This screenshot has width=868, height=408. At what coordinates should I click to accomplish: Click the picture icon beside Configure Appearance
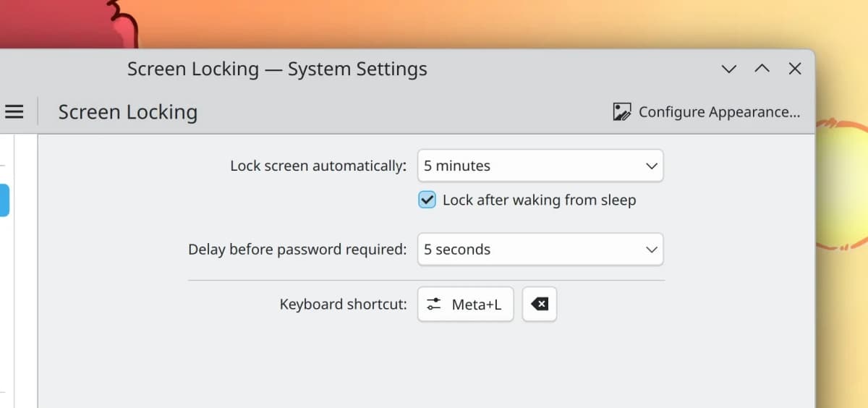pyautogui.click(x=621, y=112)
